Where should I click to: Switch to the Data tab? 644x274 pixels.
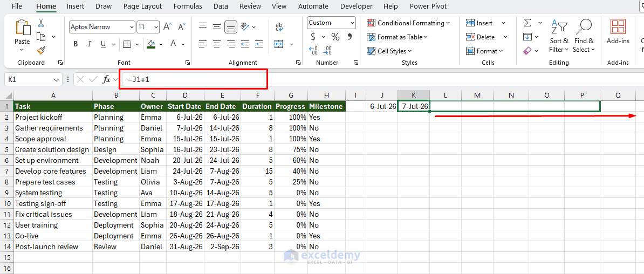[221, 6]
